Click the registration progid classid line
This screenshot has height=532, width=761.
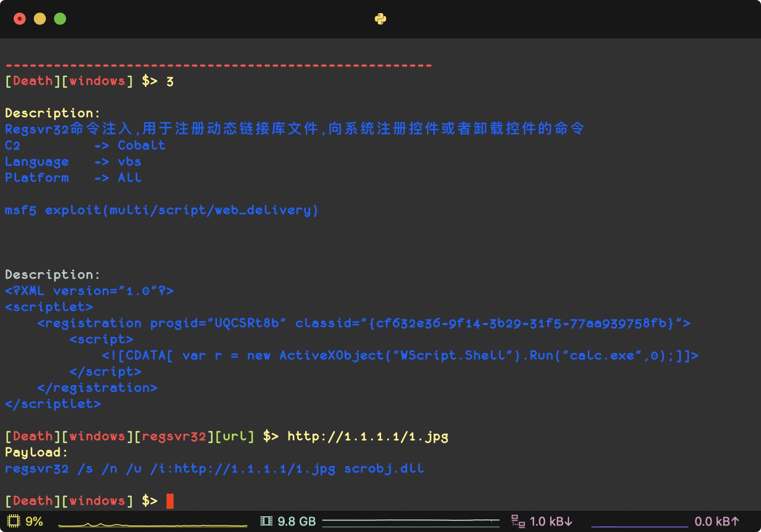364,324
